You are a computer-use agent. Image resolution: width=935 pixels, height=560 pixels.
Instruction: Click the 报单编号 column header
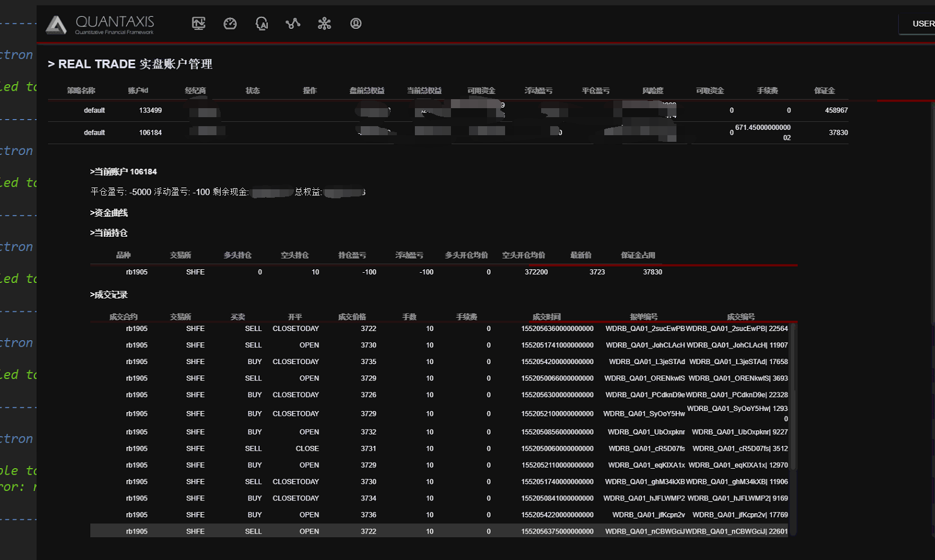[x=643, y=317]
